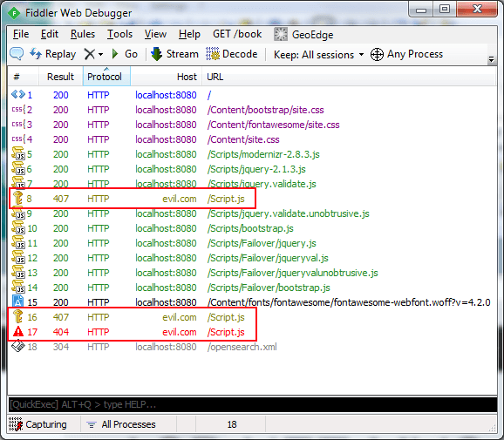Open the View menu

click(155, 34)
